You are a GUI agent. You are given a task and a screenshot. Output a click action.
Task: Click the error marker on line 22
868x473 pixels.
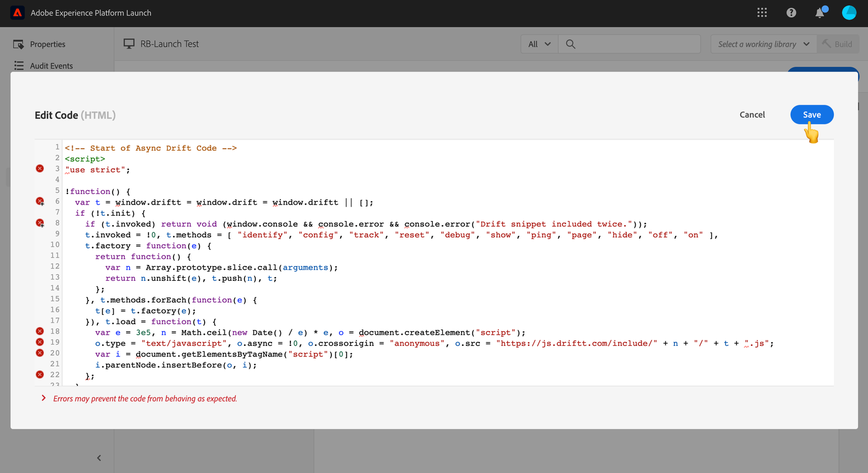tap(40, 375)
